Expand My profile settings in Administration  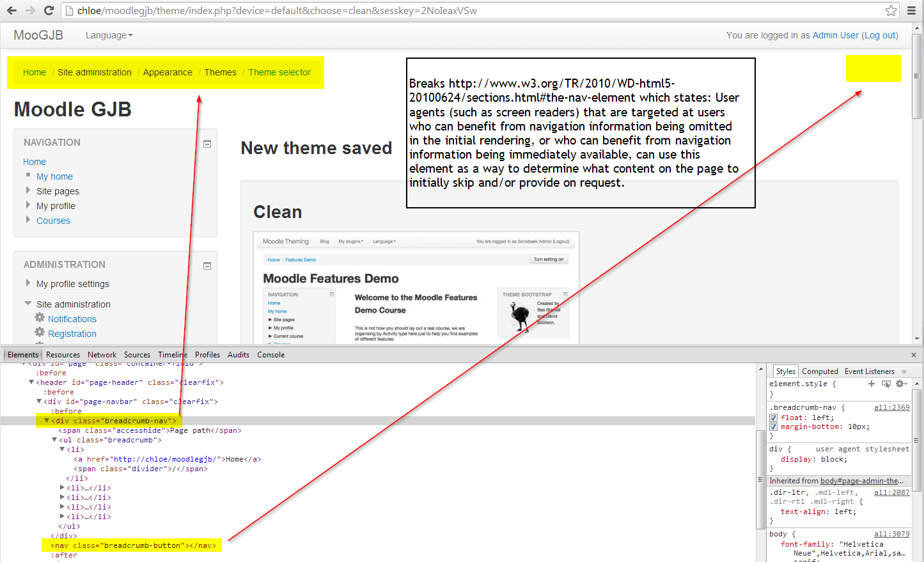pos(28,283)
